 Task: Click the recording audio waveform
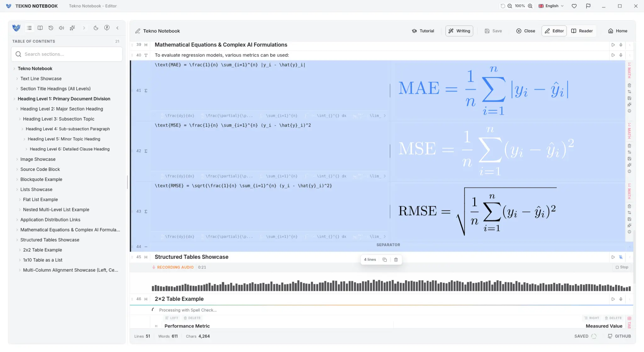pyautogui.click(x=391, y=285)
